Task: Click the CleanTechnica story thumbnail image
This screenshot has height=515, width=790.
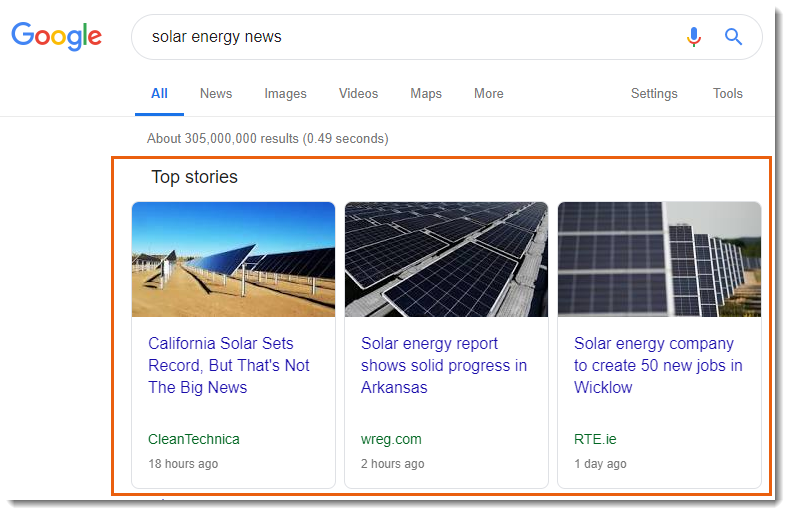Action: (x=233, y=260)
